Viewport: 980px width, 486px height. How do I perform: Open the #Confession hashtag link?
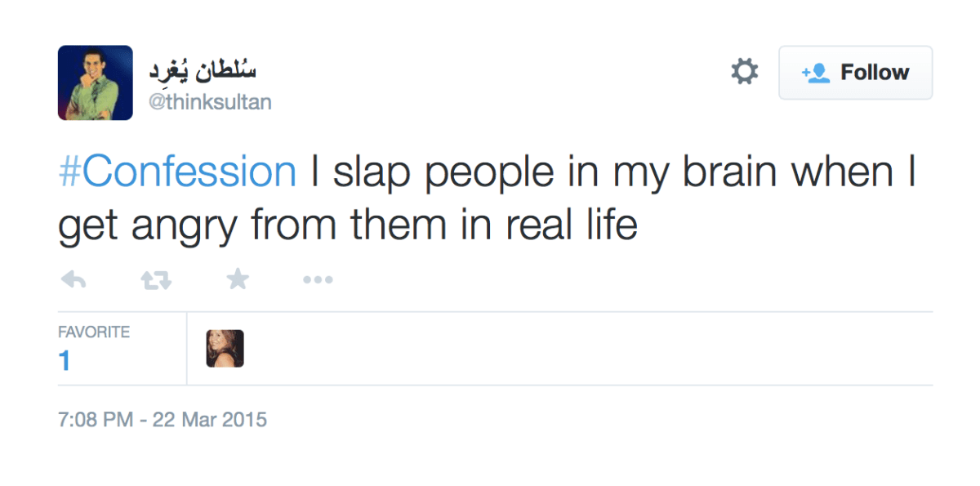point(177,172)
